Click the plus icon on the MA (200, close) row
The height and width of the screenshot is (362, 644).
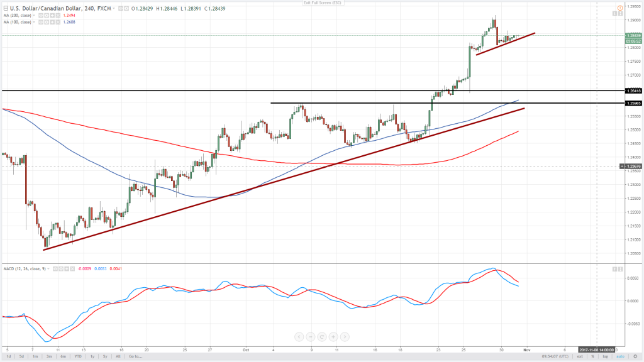52,16
